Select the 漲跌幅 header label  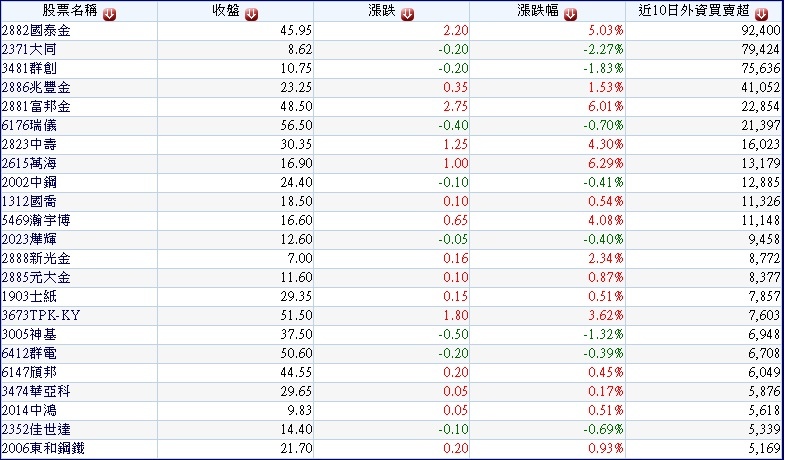(538, 11)
